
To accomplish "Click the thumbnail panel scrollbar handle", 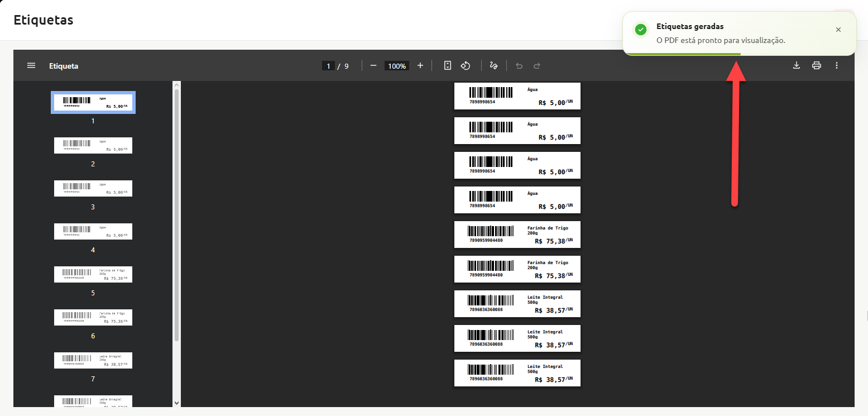I will click(x=177, y=215).
